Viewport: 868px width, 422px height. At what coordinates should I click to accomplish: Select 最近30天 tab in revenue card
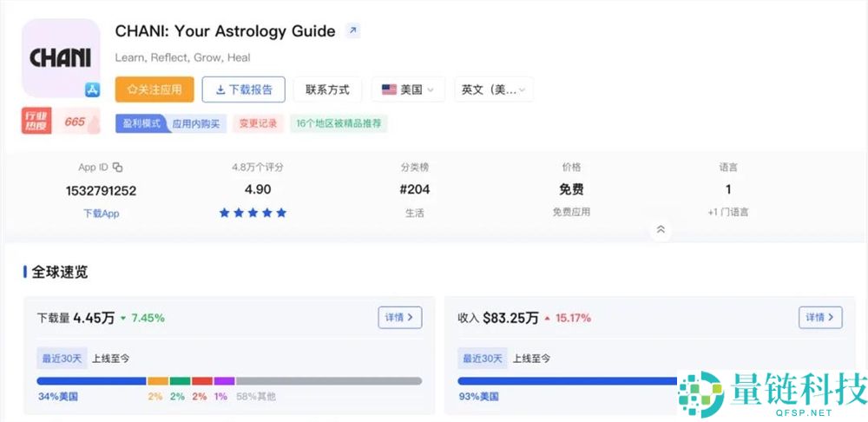(483, 359)
